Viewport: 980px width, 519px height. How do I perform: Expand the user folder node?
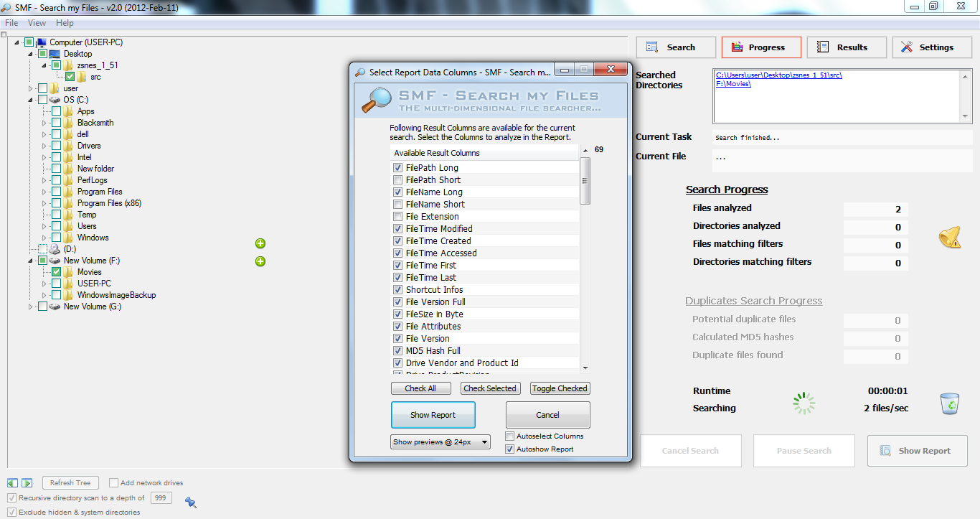(x=31, y=88)
